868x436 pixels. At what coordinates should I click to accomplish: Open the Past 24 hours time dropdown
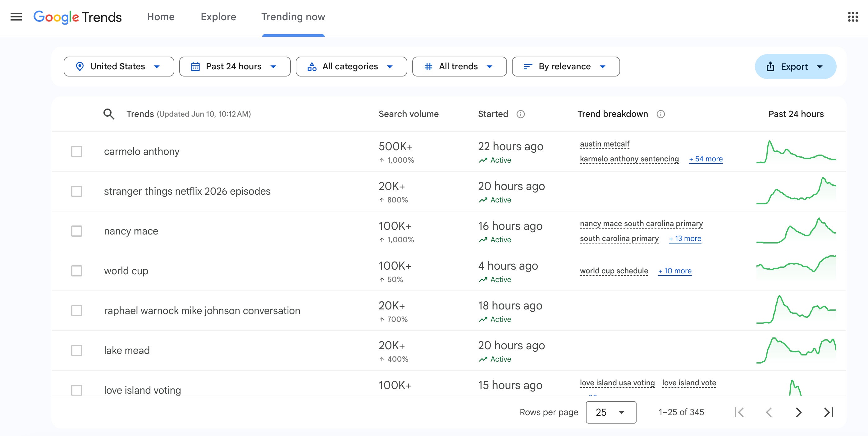coord(235,67)
